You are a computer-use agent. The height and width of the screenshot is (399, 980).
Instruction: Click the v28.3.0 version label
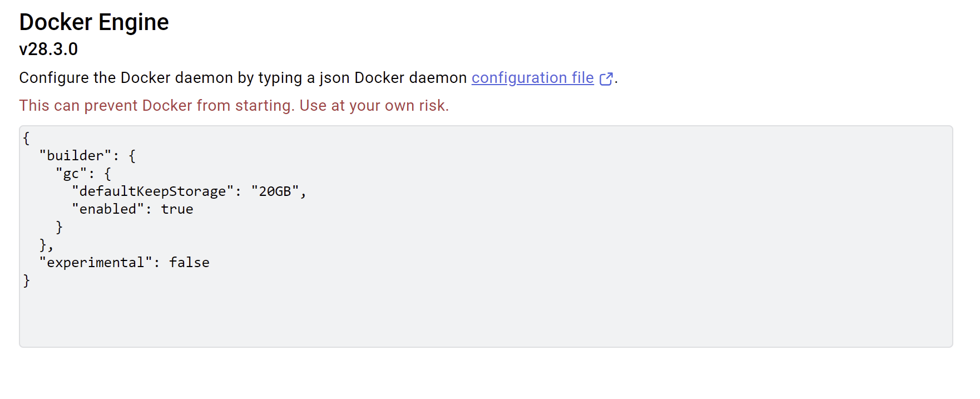click(x=48, y=49)
